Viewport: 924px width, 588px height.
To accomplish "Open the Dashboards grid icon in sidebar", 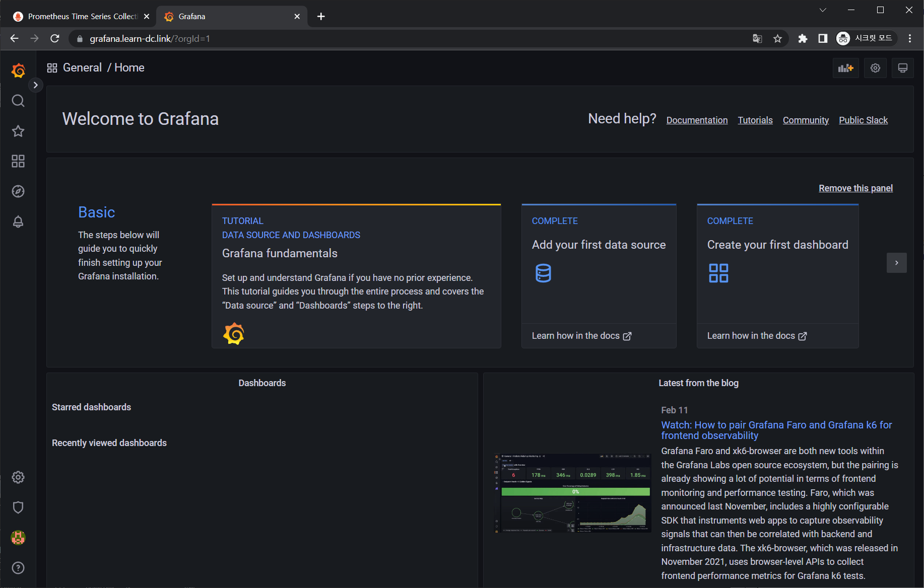I will 18,161.
